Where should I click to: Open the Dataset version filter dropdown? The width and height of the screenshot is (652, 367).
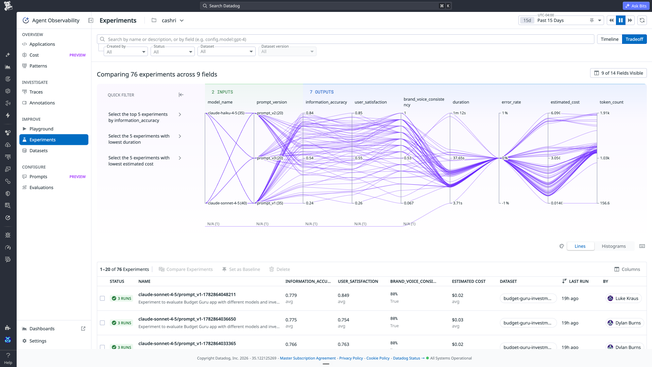(x=287, y=51)
